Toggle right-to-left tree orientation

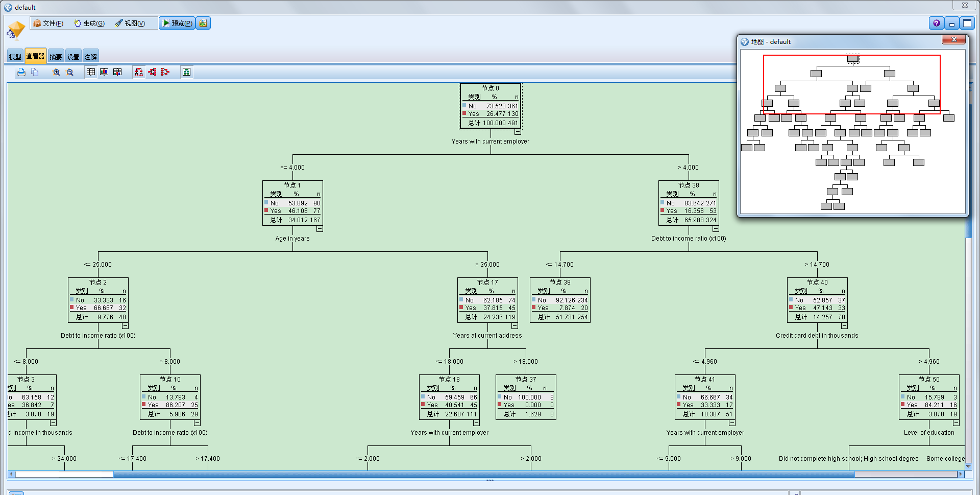point(165,72)
